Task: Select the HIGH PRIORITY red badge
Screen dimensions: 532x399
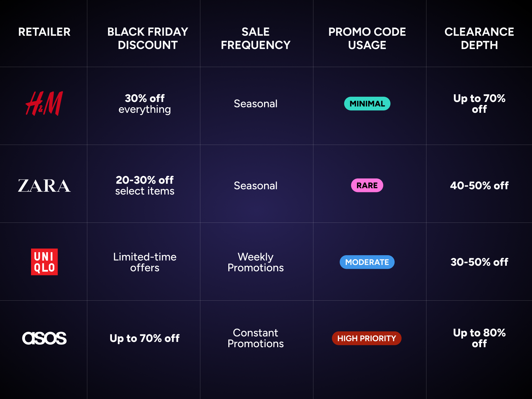Action: 367,338
